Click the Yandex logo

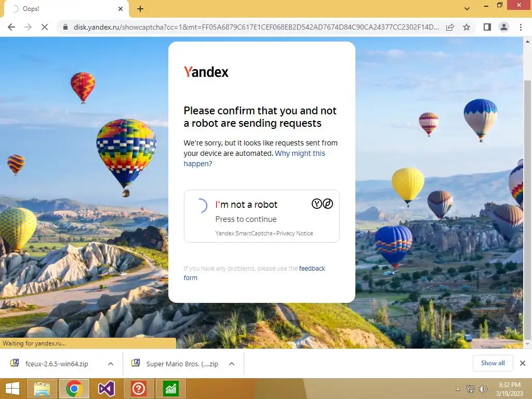click(x=206, y=72)
